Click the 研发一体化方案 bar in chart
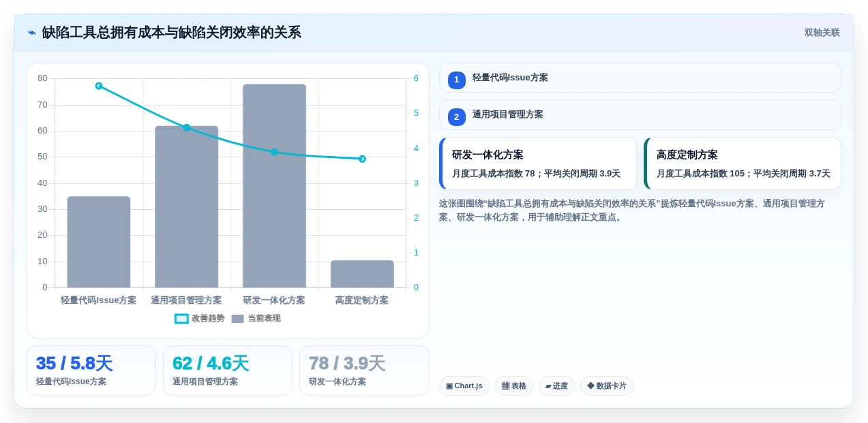This screenshot has width=868, height=423. (x=274, y=186)
